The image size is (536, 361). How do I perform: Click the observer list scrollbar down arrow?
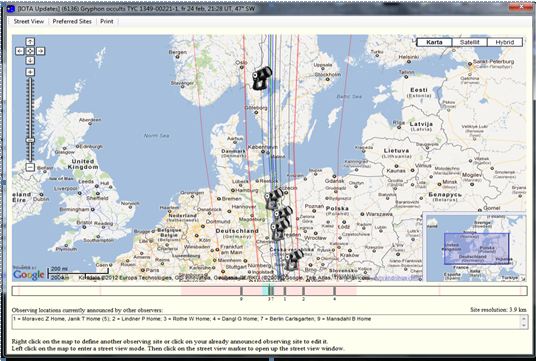point(524,325)
